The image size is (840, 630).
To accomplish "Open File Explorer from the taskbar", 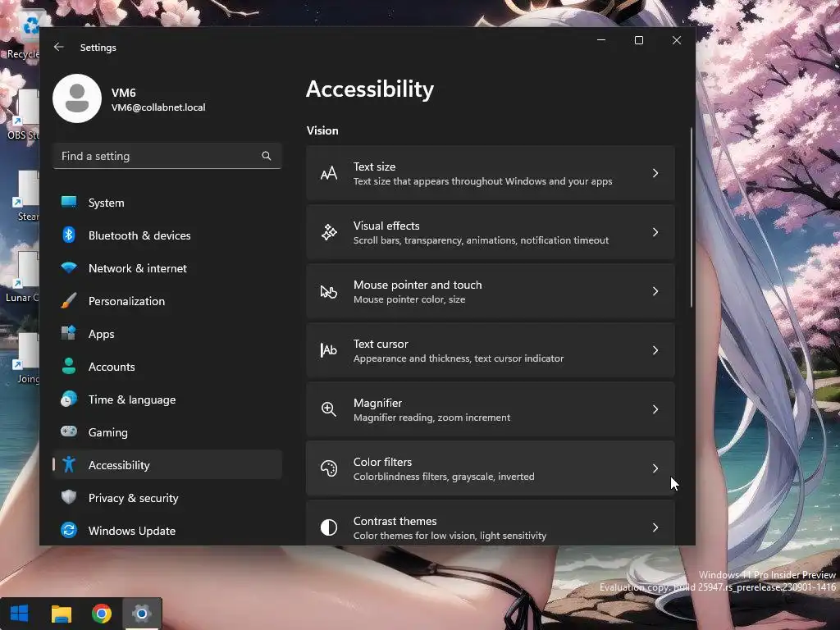I will [61, 614].
